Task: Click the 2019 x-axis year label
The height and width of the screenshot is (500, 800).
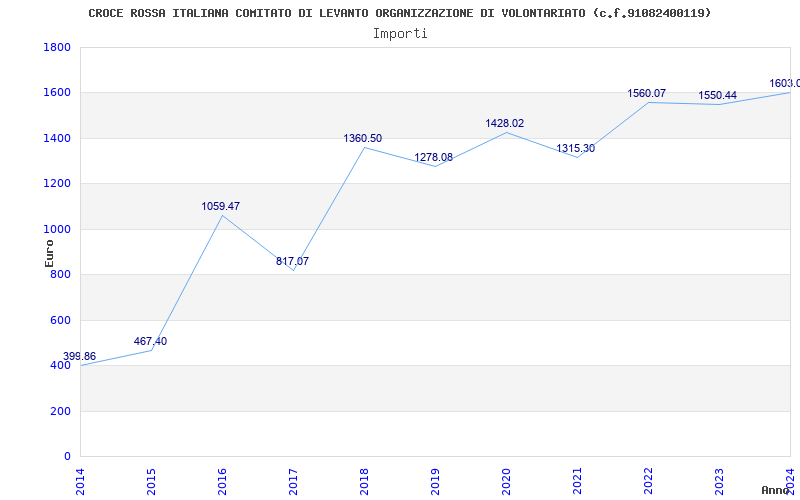Action: 435,480
